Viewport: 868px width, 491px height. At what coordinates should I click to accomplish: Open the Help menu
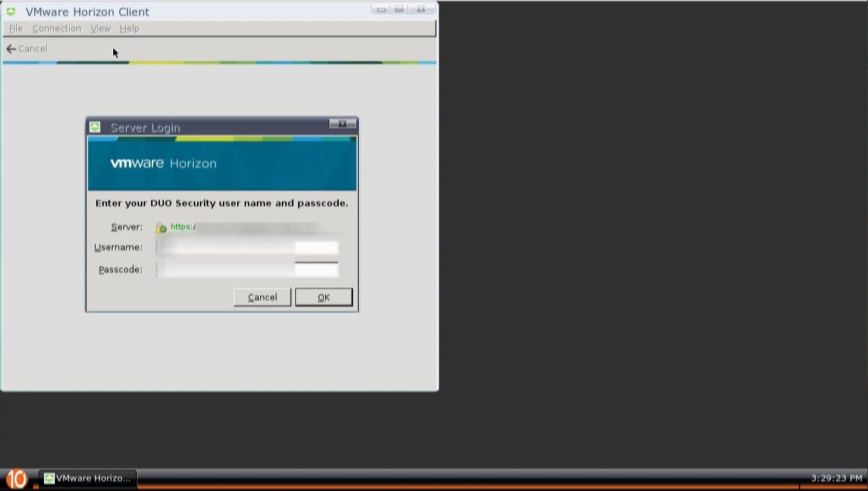click(x=129, y=28)
